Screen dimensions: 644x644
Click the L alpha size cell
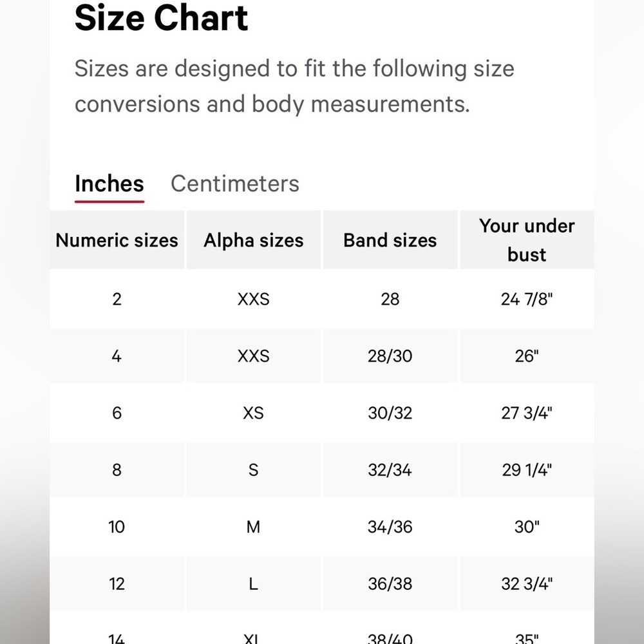(x=253, y=584)
